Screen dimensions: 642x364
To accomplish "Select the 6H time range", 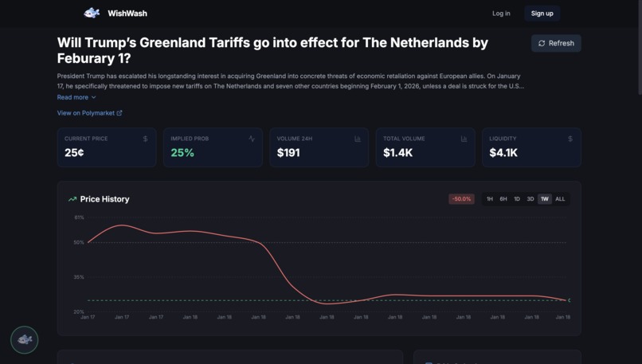I will [503, 199].
